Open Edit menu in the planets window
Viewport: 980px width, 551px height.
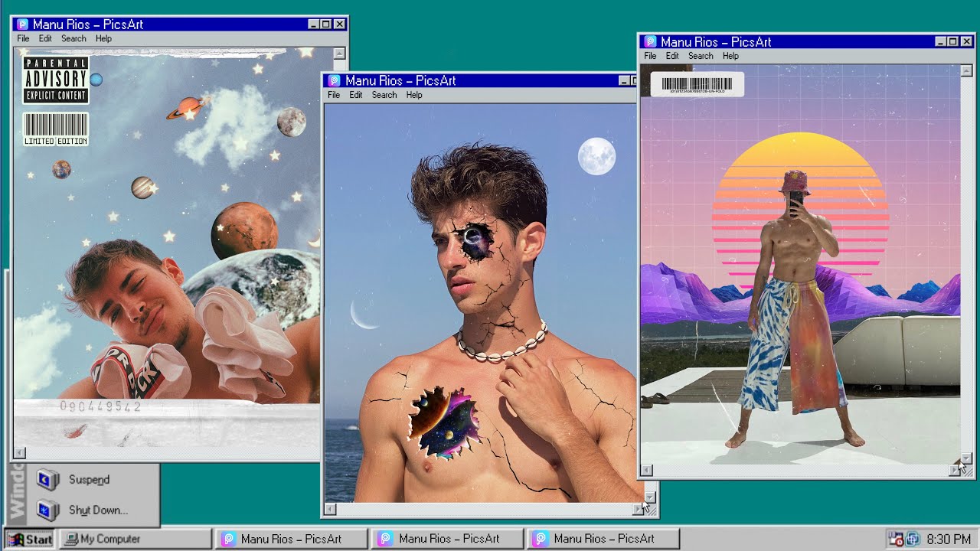coord(45,39)
